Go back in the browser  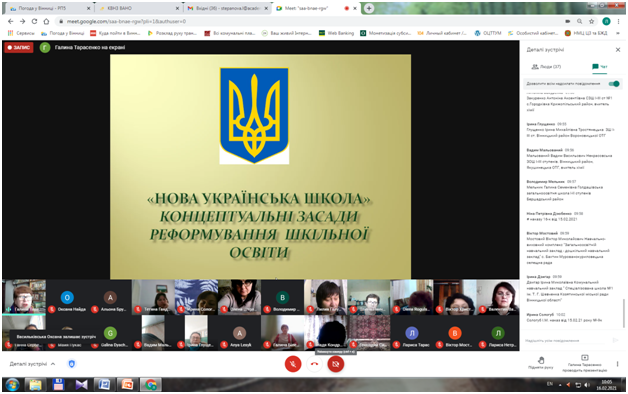10,21
